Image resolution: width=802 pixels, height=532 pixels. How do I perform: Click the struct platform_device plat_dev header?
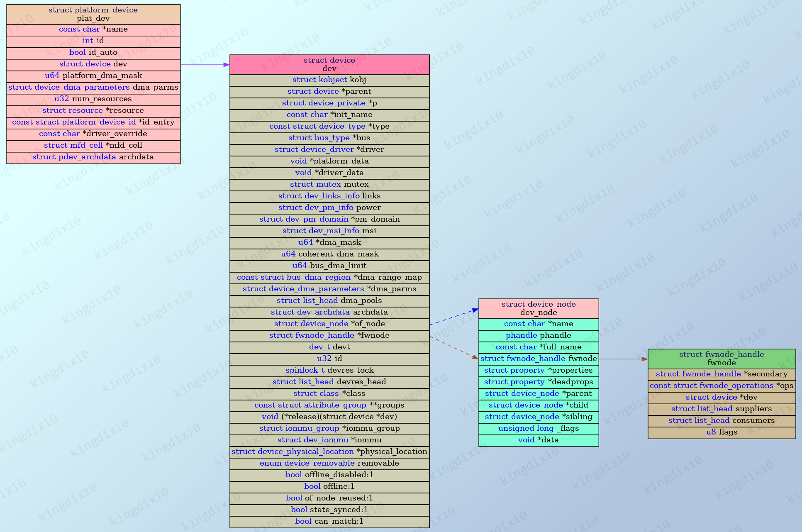click(x=93, y=14)
